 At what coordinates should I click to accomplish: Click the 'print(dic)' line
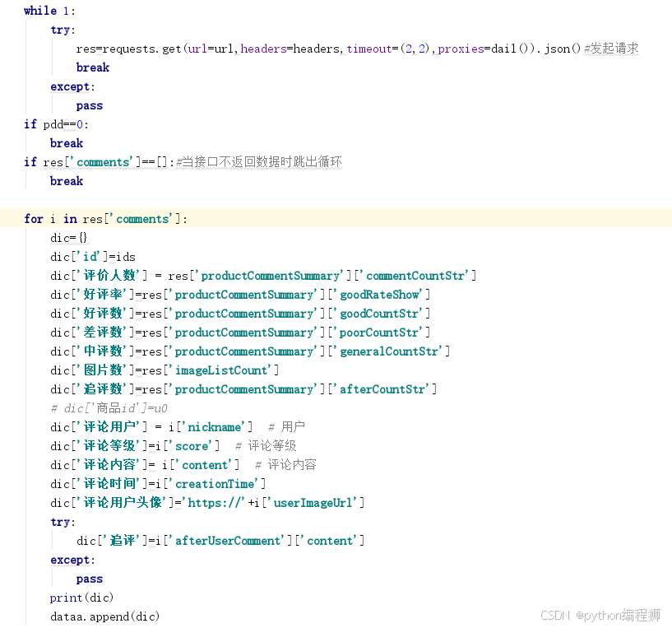[81, 598]
